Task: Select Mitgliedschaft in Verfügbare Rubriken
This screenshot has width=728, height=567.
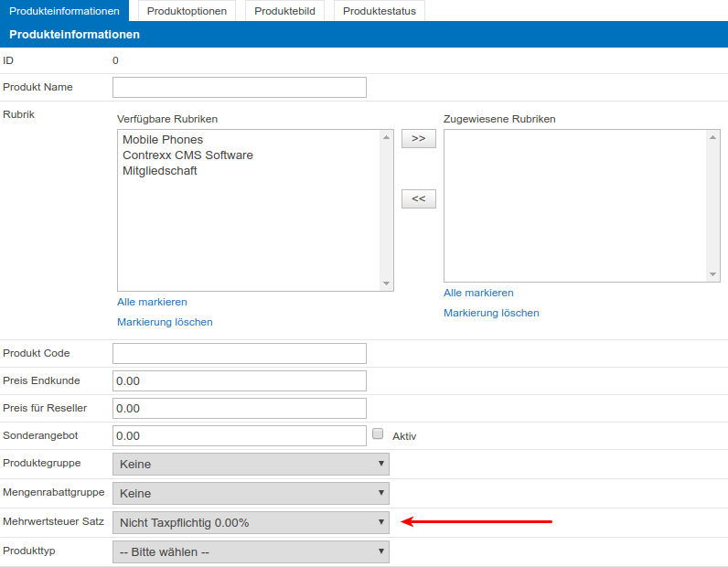Action: [x=160, y=171]
